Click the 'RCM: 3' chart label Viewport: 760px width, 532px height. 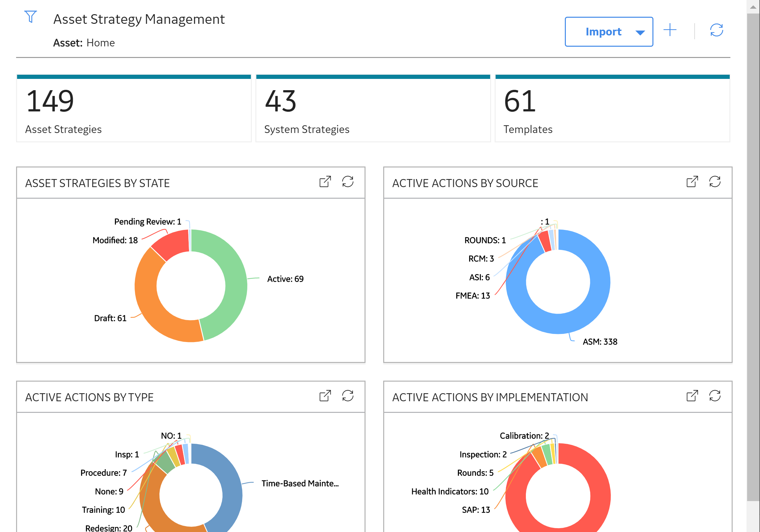coord(481,259)
